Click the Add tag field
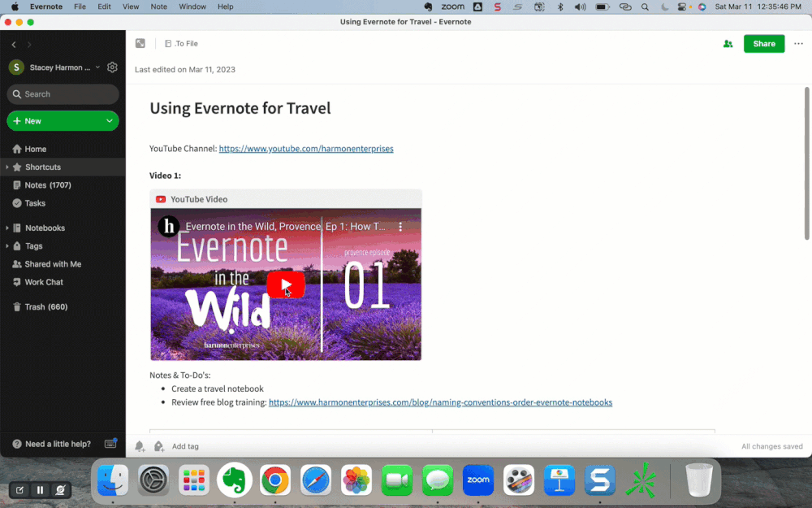 [x=185, y=445]
